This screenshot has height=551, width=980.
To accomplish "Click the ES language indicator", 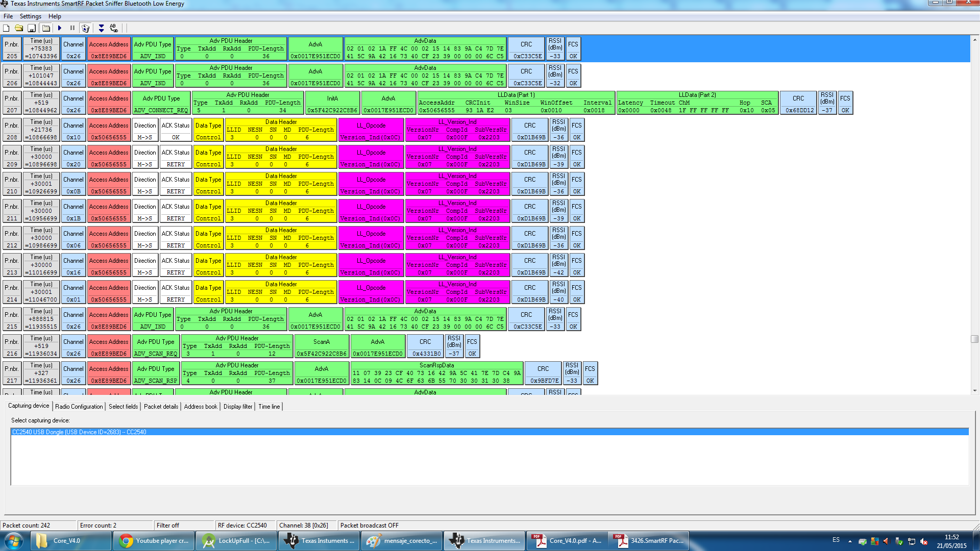I will 836,540.
